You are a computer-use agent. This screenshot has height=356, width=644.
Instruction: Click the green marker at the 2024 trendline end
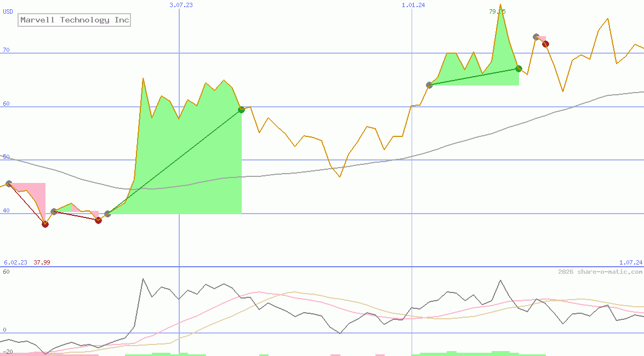[518, 69]
